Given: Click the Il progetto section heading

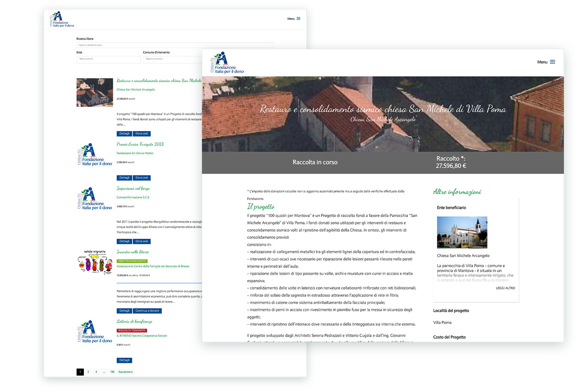Looking at the screenshot, I should pyautogui.click(x=261, y=207).
